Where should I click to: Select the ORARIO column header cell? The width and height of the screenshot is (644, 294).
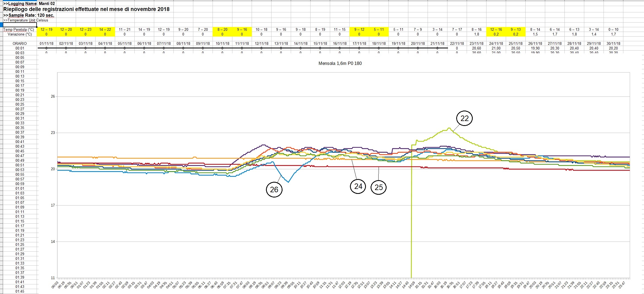[20, 43]
